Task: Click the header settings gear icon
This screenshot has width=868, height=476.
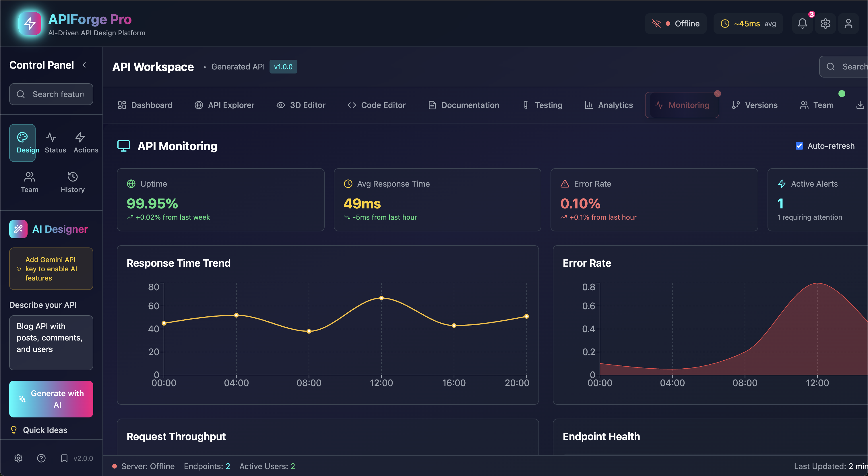Action: [x=825, y=24]
